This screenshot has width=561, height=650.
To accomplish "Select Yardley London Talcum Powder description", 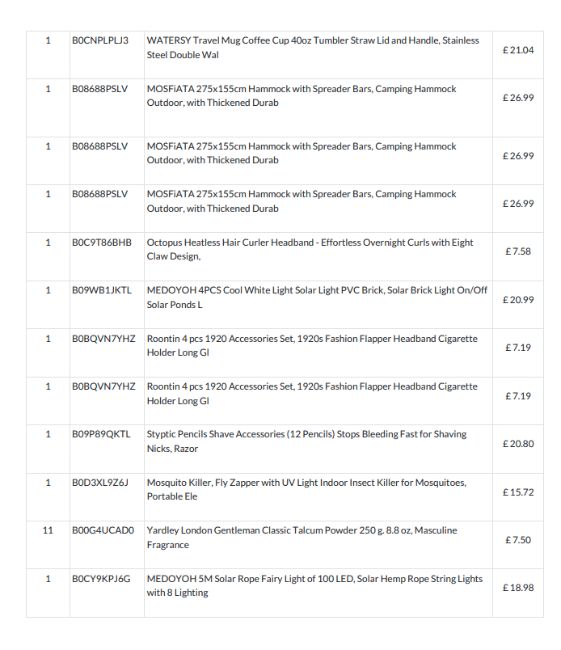I will pos(302,537).
